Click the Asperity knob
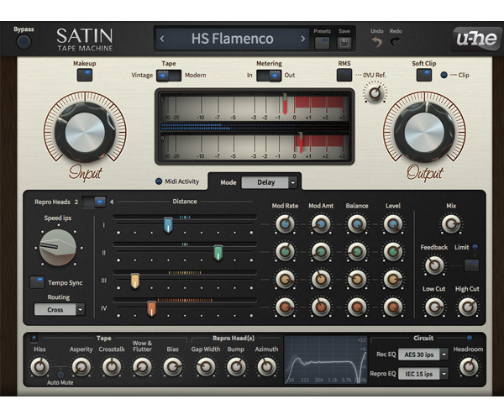504x420 pixels. coord(81,367)
